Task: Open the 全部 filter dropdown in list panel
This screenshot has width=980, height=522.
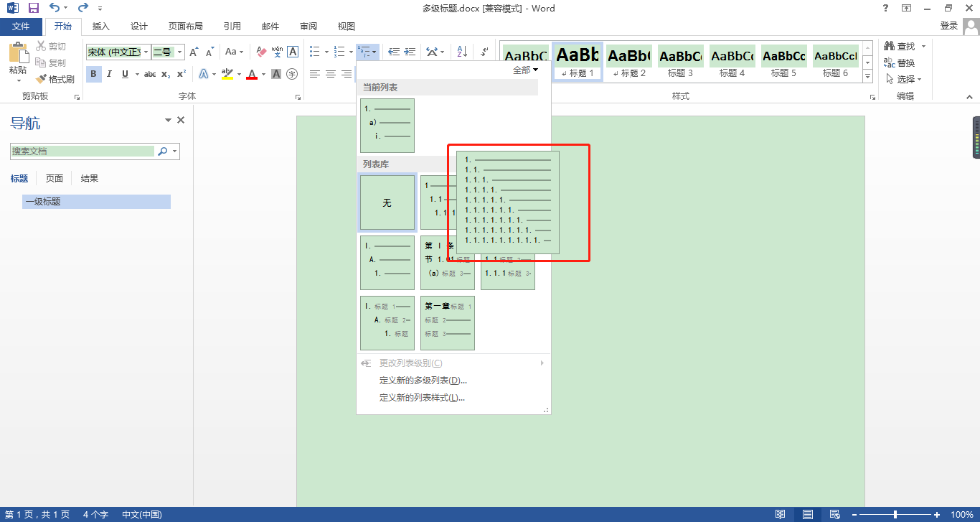Action: (x=525, y=70)
